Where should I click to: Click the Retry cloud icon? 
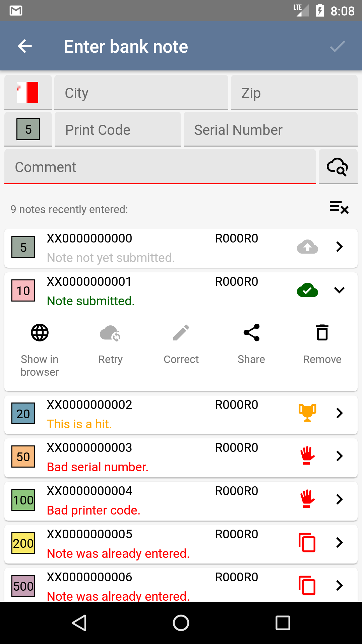click(110, 333)
